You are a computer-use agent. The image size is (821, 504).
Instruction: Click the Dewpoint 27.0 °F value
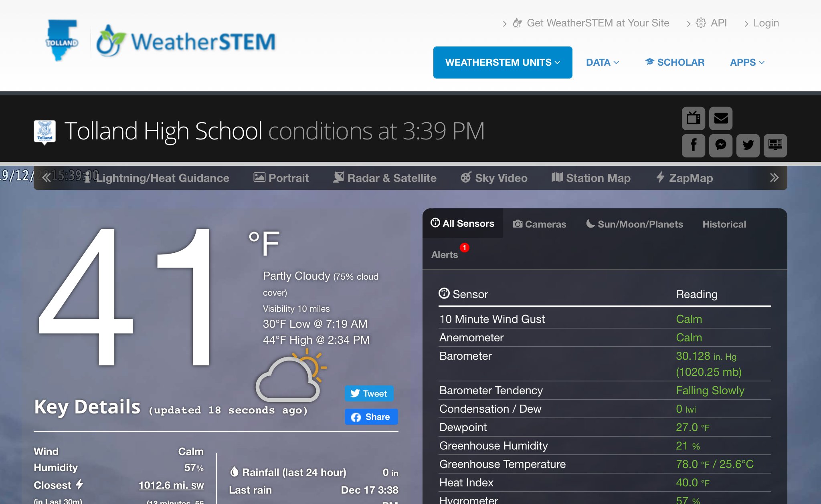coord(692,427)
